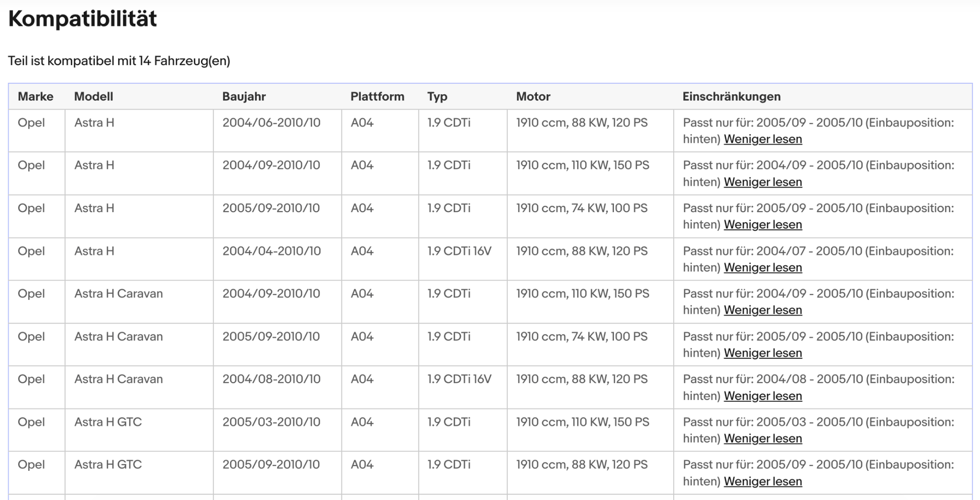Click the Baujahr cell '2004/08-2010/10'
The image size is (980, 500).
(271, 379)
